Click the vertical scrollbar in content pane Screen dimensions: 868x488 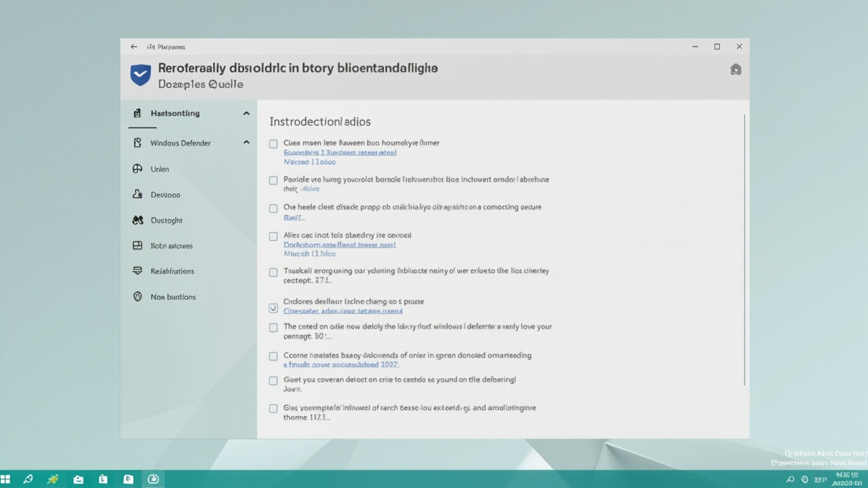(745, 251)
